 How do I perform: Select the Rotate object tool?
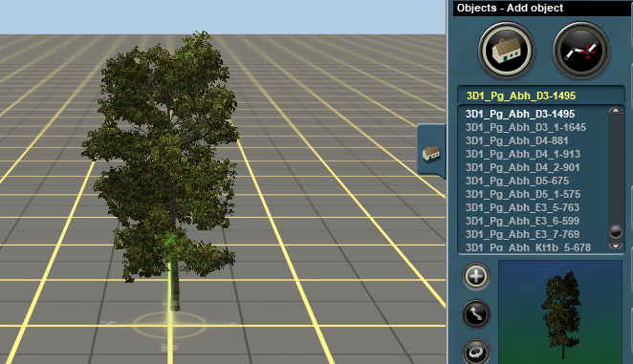tap(476, 352)
